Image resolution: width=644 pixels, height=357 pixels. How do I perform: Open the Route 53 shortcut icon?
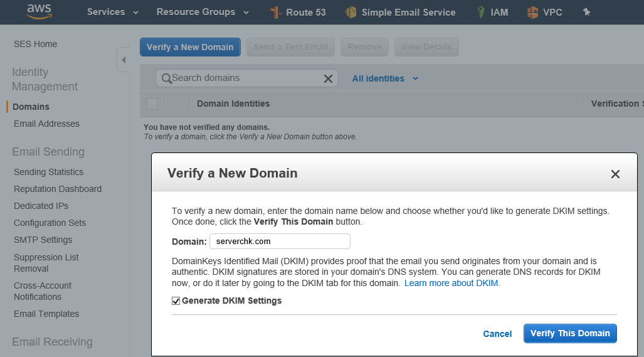click(x=276, y=13)
